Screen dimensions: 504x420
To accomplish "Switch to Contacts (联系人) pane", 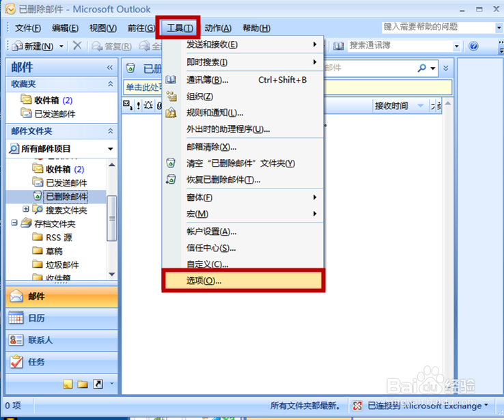I will point(61,340).
